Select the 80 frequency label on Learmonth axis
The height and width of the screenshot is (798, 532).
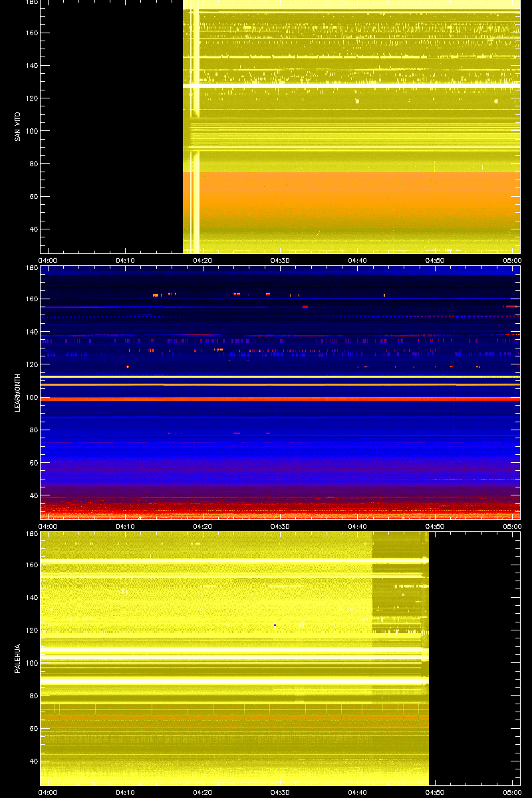tap(33, 430)
